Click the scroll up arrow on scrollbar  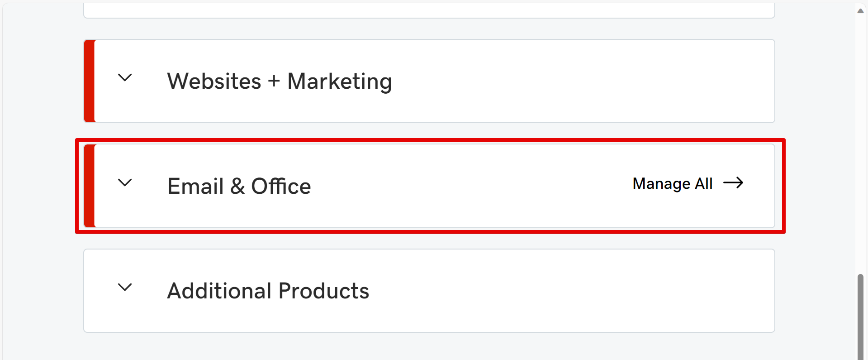coord(860,11)
